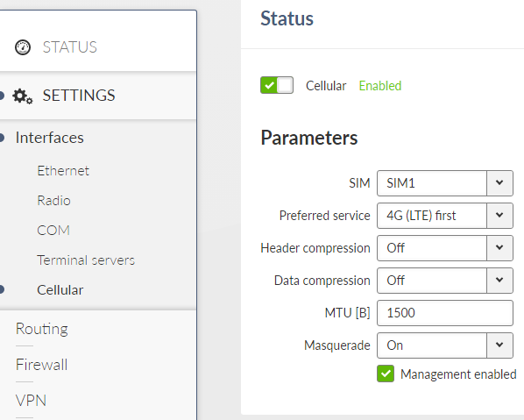Collapse the Interfaces menu group
This screenshot has height=420, width=524.
click(49, 138)
